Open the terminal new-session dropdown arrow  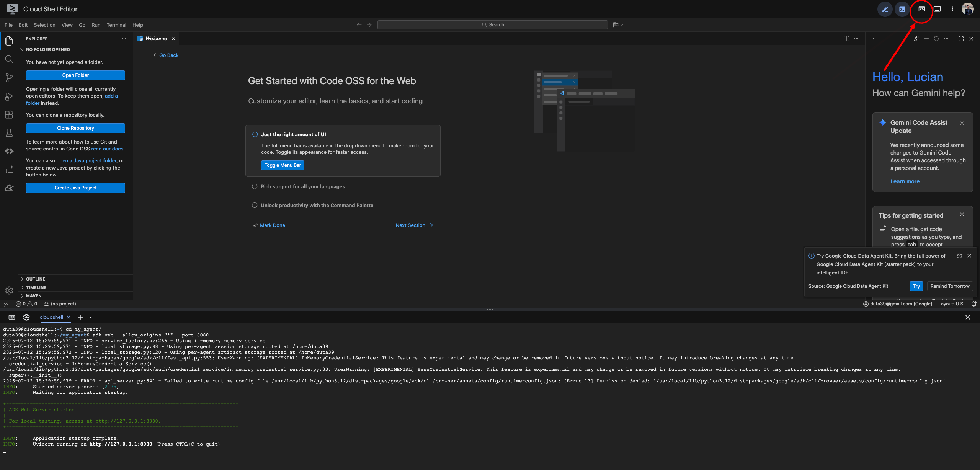coord(91,317)
